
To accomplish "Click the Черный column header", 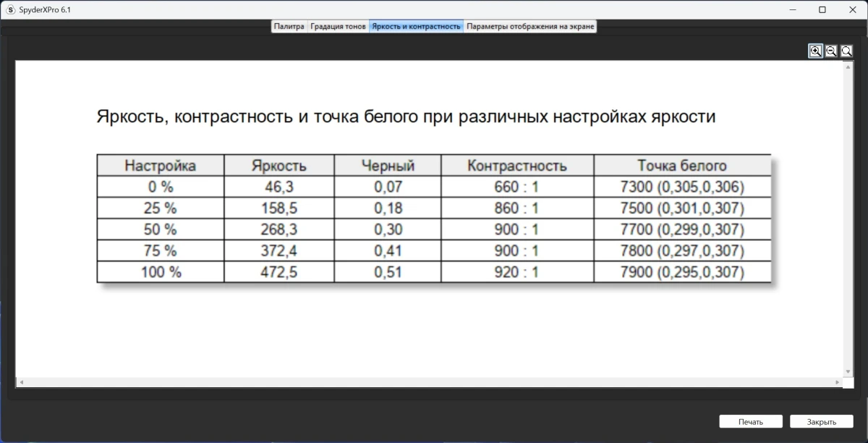I will coord(388,165).
